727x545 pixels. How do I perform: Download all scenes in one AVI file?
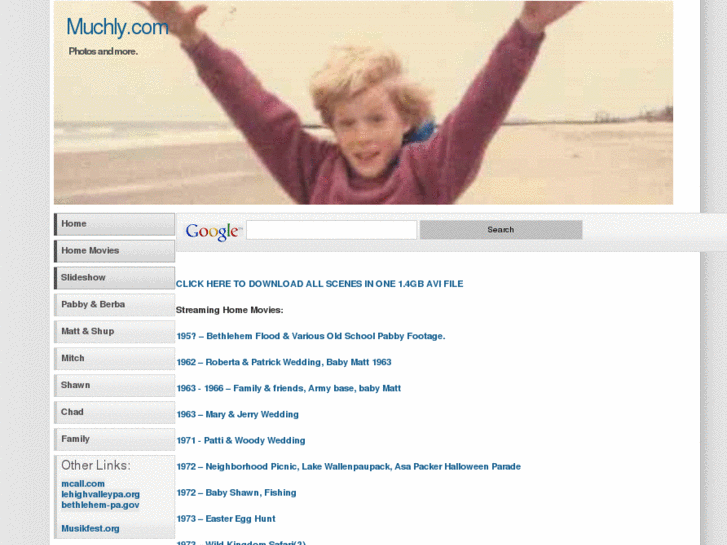coord(319,284)
